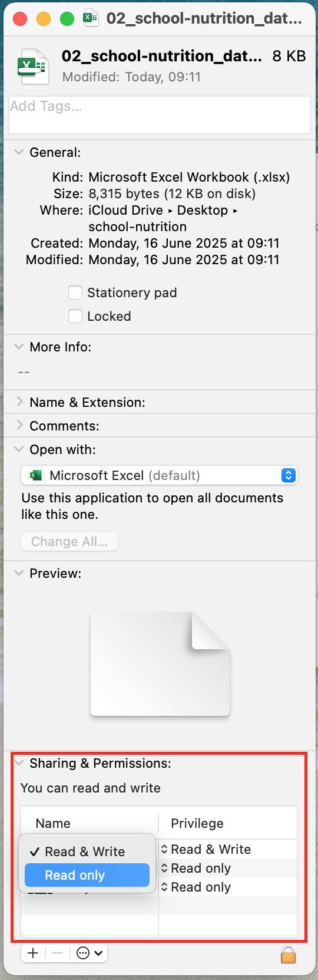Remove selected user with minus button
318x980 pixels.
[x=57, y=953]
